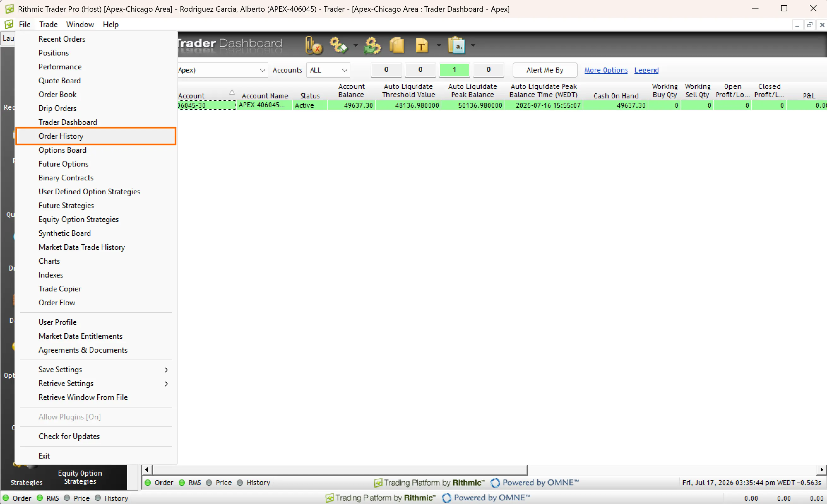Click the More Options link
The width and height of the screenshot is (827, 504).
pos(605,70)
